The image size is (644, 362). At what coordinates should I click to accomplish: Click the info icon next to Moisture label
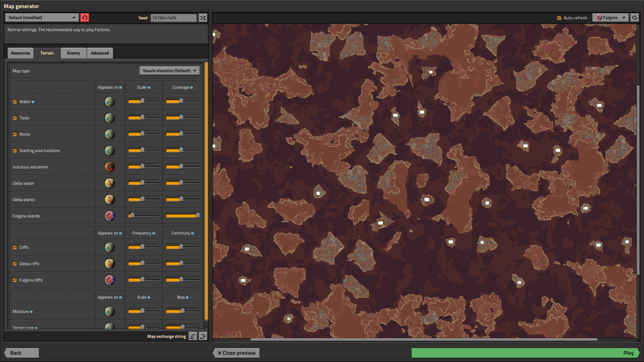pos(31,312)
